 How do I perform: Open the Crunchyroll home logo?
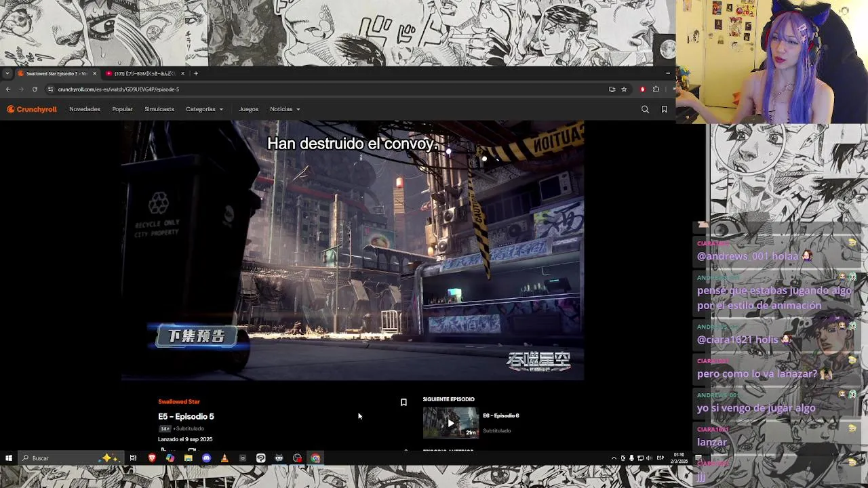pyautogui.click(x=32, y=109)
